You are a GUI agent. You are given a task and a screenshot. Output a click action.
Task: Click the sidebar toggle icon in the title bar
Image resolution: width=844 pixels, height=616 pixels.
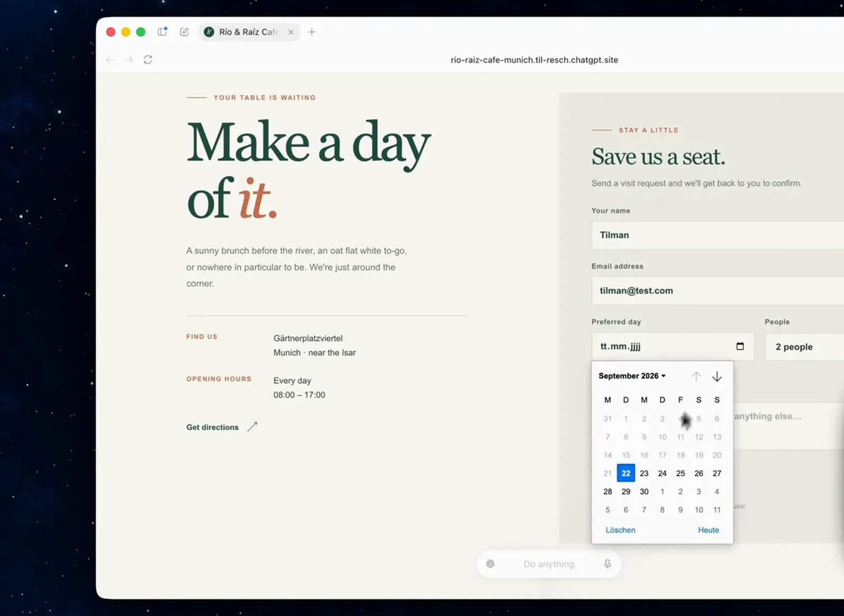162,32
